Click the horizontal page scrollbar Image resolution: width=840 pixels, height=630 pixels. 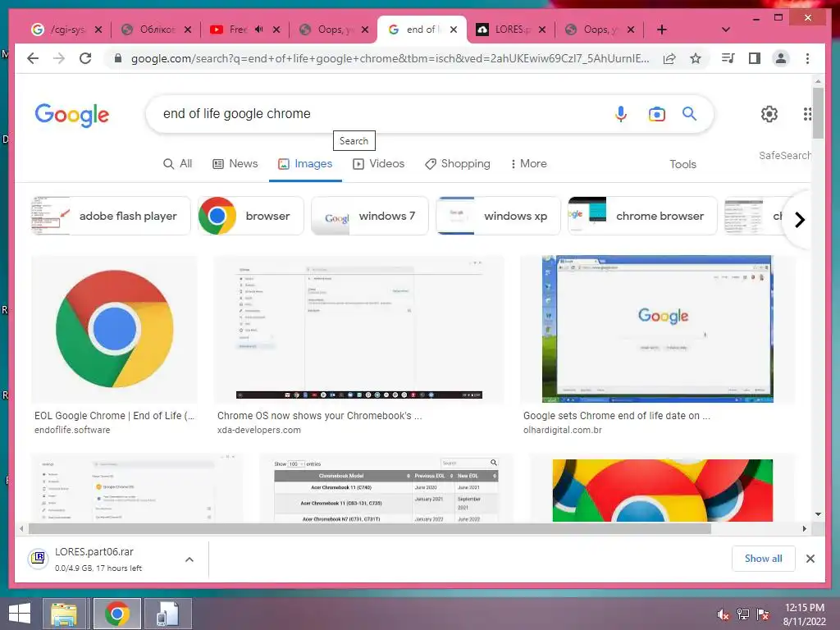coord(370,529)
